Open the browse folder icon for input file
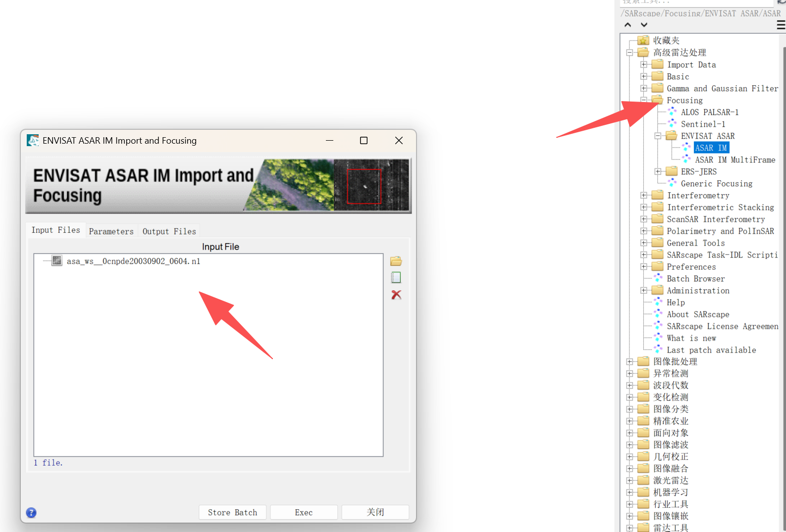 (396, 261)
